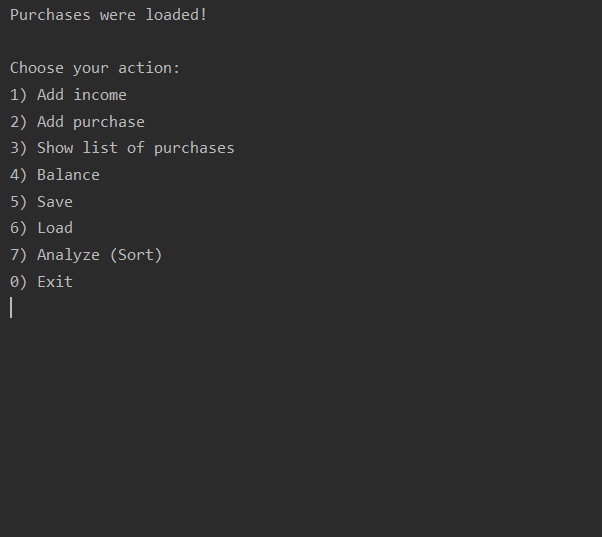The width and height of the screenshot is (602, 537).
Task: Select the "Analyze" word in option 7
Action: pyautogui.click(x=68, y=255)
